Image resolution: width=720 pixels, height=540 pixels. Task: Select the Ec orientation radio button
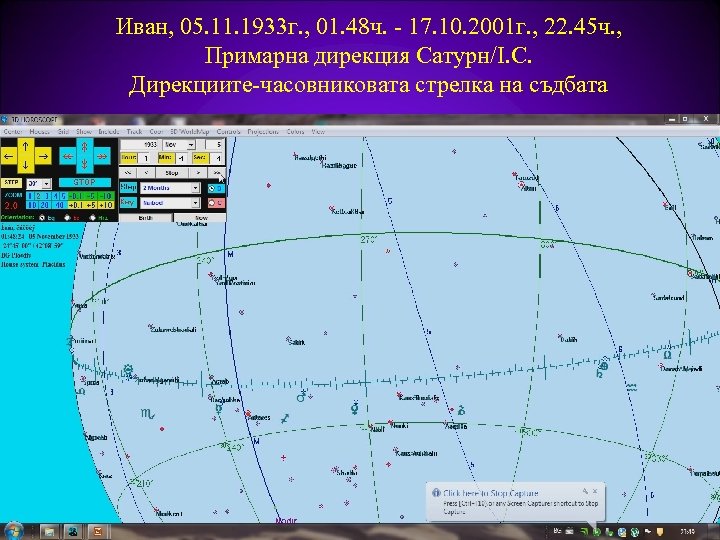[67, 218]
